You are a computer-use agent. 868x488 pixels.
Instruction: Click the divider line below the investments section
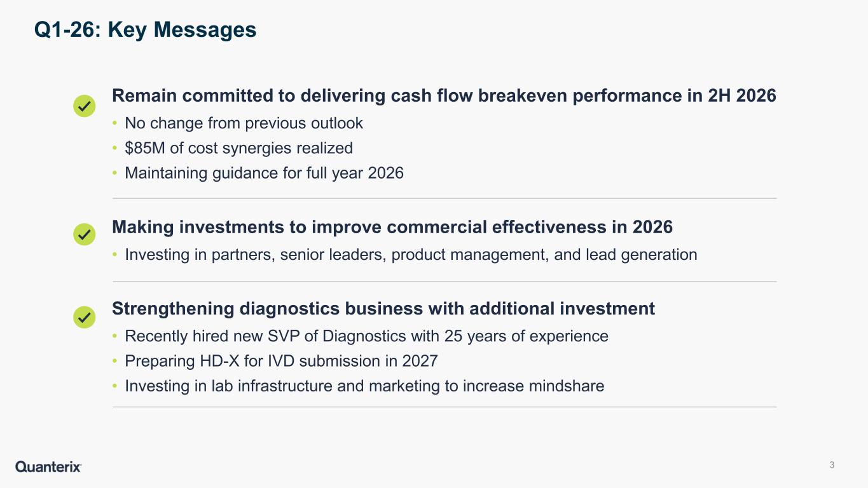pos(444,281)
